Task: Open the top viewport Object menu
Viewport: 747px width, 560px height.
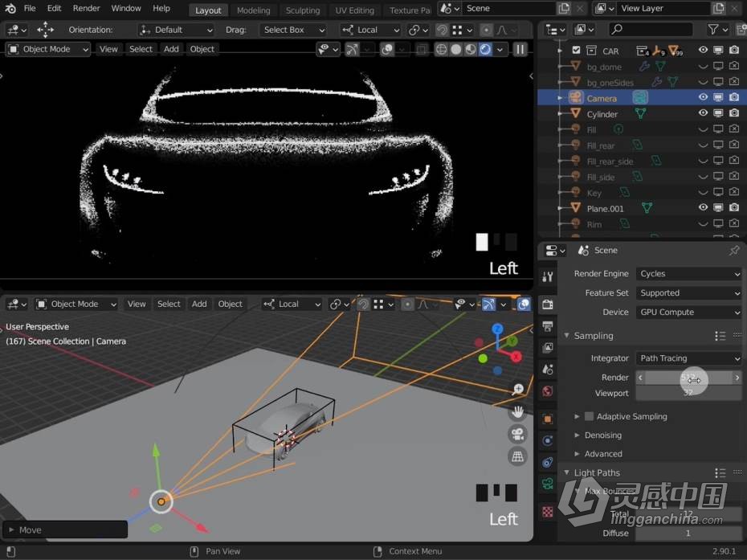Action: point(202,49)
